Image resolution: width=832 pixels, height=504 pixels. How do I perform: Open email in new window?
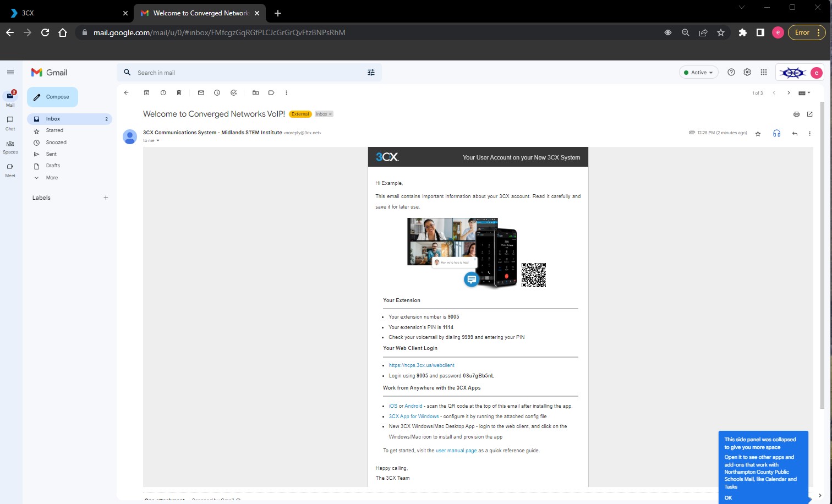[809, 114]
